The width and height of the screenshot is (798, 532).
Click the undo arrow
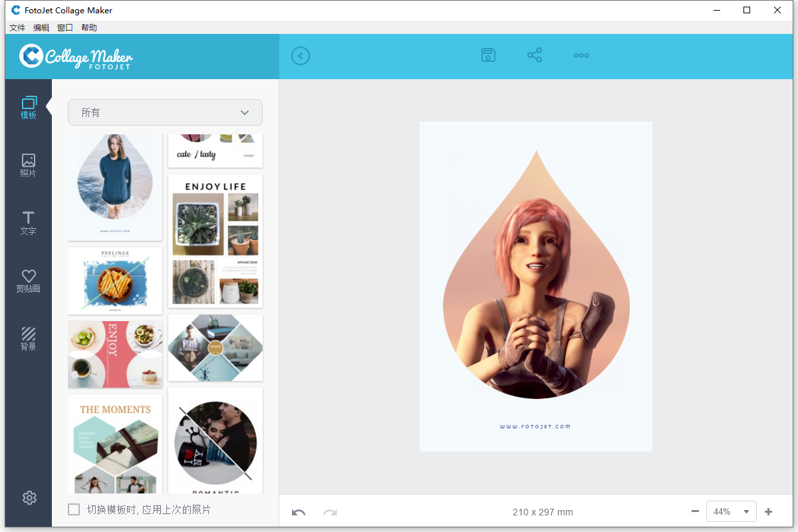pyautogui.click(x=299, y=513)
